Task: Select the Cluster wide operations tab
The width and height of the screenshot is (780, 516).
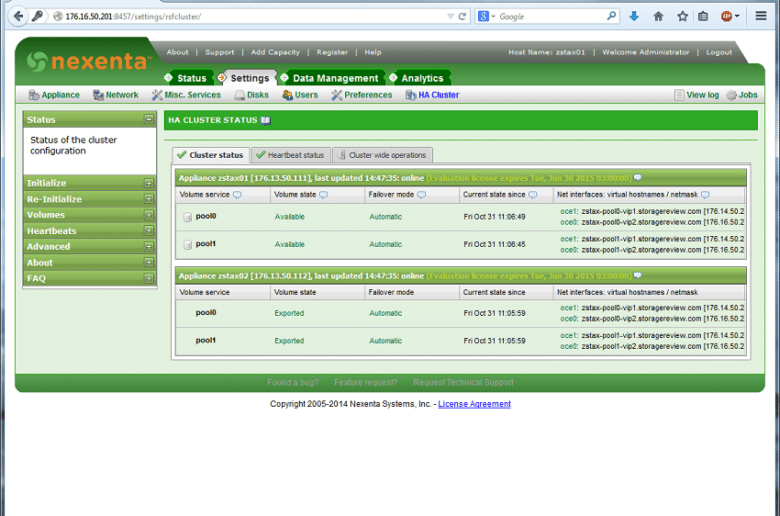Action: (382, 155)
